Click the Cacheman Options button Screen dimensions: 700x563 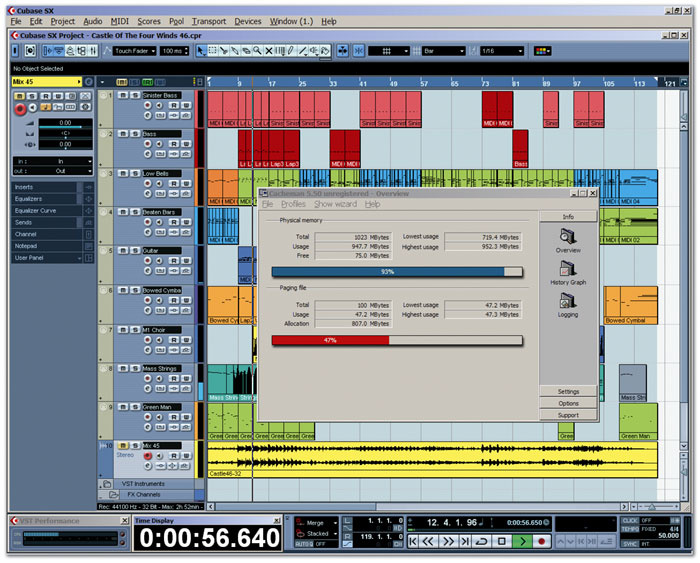click(568, 403)
